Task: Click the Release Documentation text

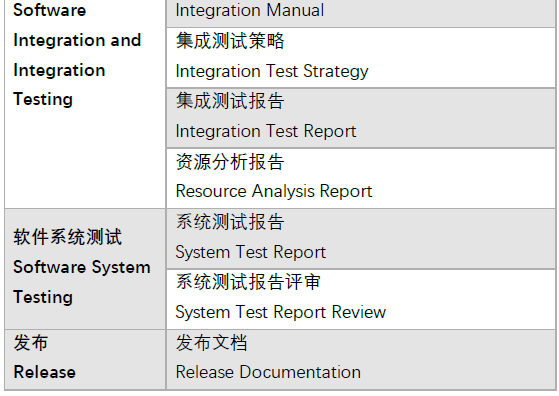Action: (268, 372)
